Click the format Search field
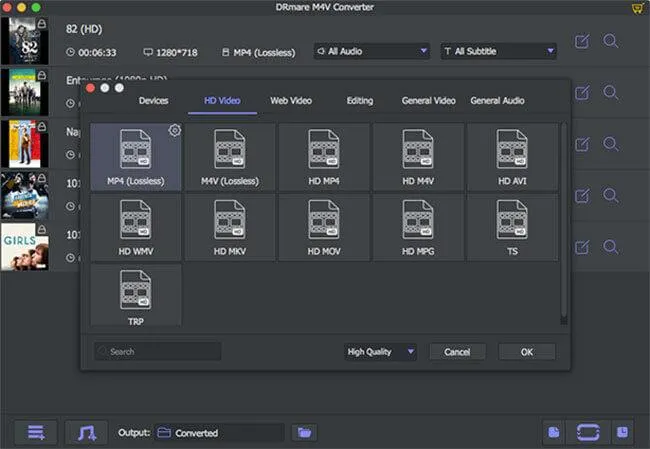The image size is (650, 449). (x=158, y=352)
